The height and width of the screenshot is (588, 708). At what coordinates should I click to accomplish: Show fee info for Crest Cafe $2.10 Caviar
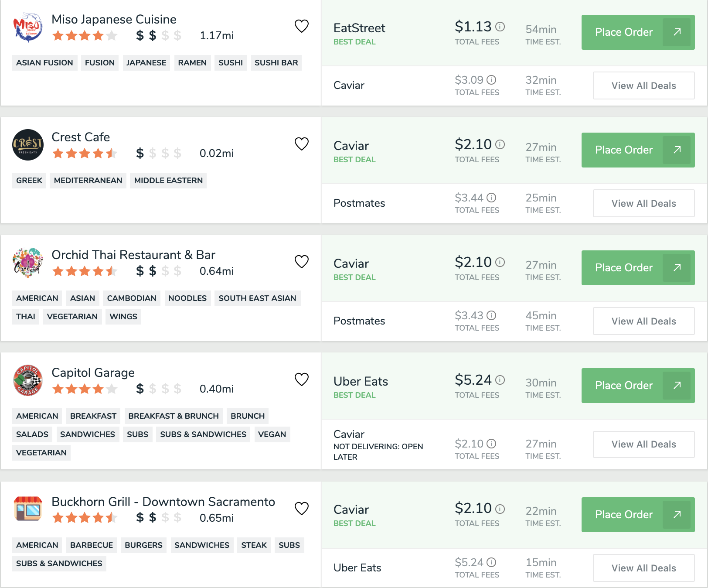pos(500,144)
